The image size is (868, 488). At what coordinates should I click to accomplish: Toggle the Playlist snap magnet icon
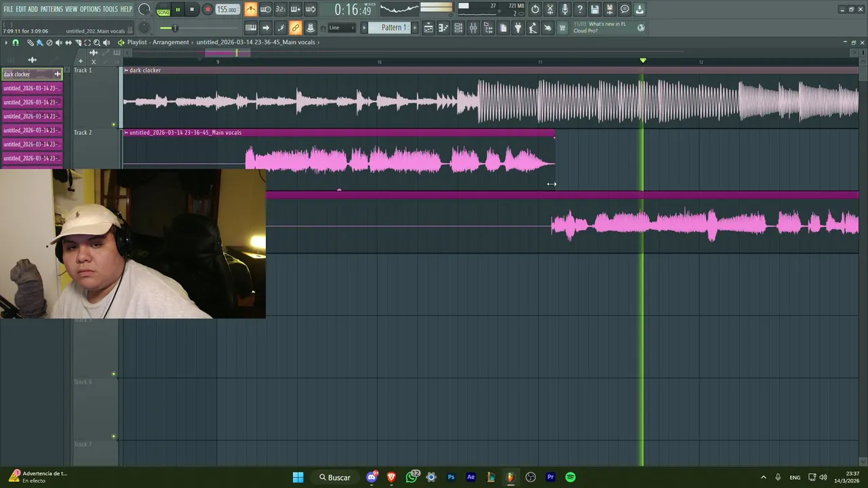click(x=16, y=43)
